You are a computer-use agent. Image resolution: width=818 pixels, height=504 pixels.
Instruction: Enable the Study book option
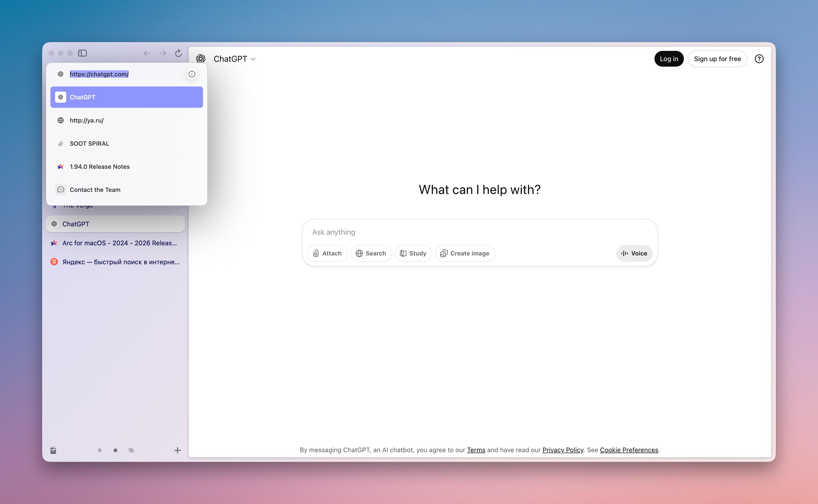[x=413, y=253]
